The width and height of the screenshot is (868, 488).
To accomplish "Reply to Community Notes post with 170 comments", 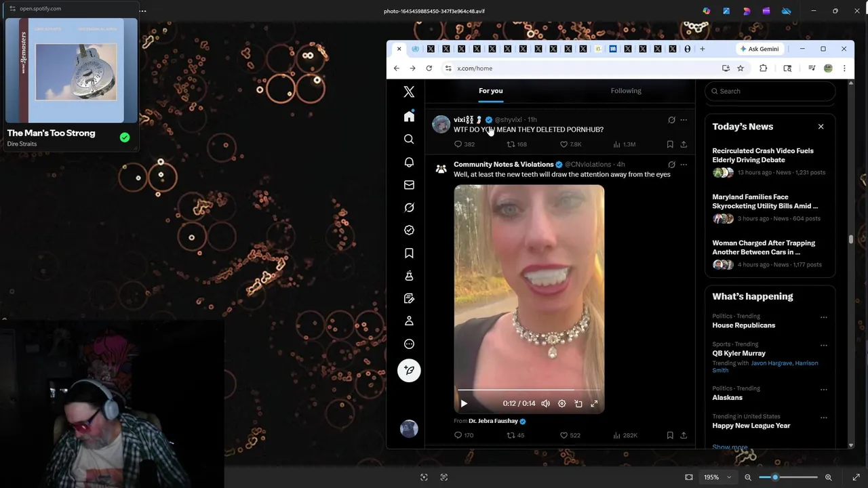I will (465, 435).
